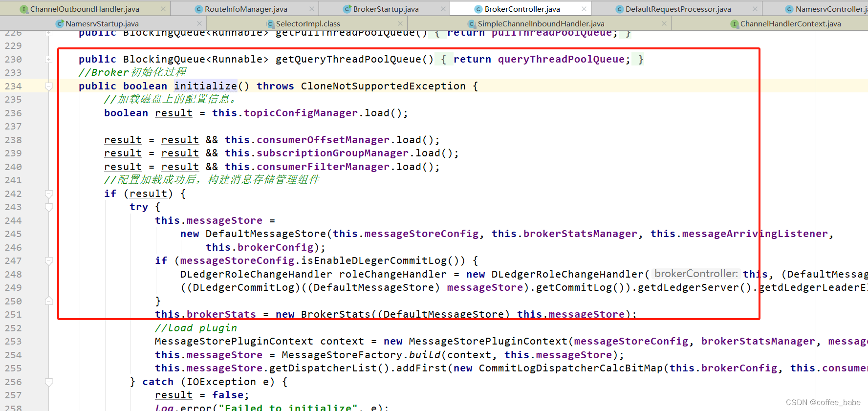Collapse if (result) block at line 242

[48, 194]
